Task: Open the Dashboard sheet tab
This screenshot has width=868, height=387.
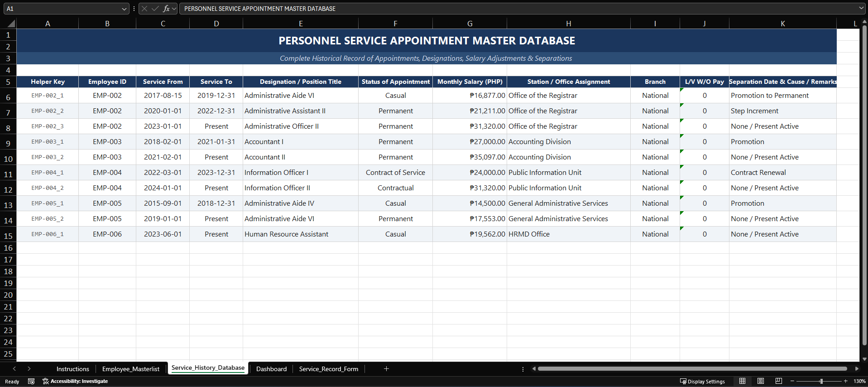Action: tap(272, 369)
